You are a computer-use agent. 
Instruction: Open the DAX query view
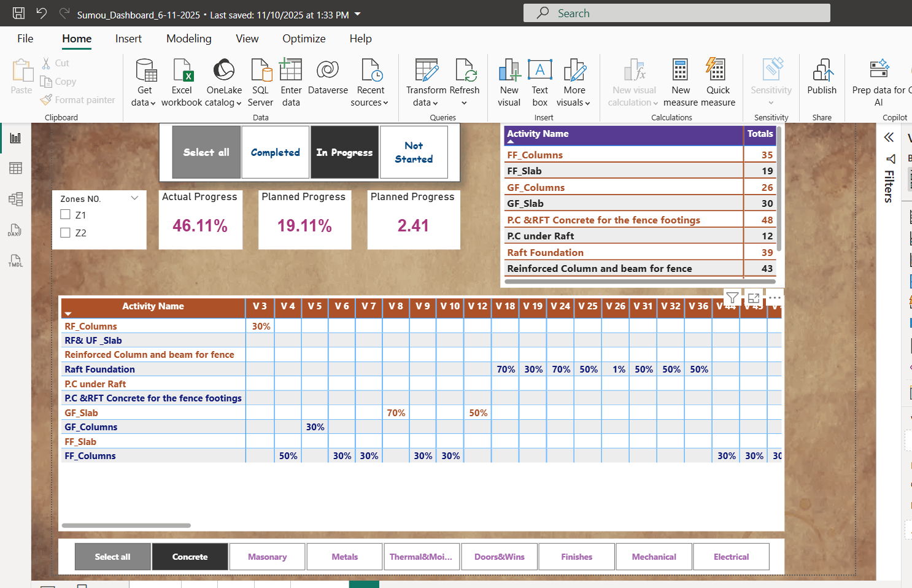[x=15, y=230]
